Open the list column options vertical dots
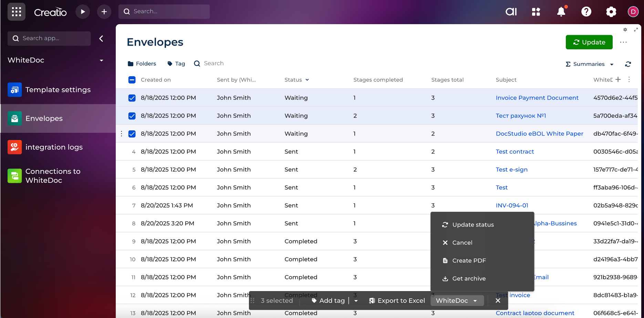 coord(629,79)
